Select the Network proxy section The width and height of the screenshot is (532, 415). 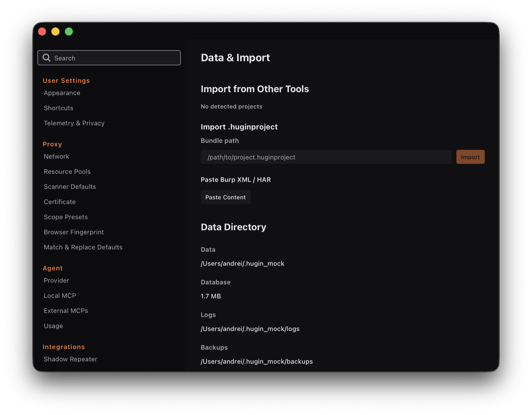pyautogui.click(x=57, y=157)
